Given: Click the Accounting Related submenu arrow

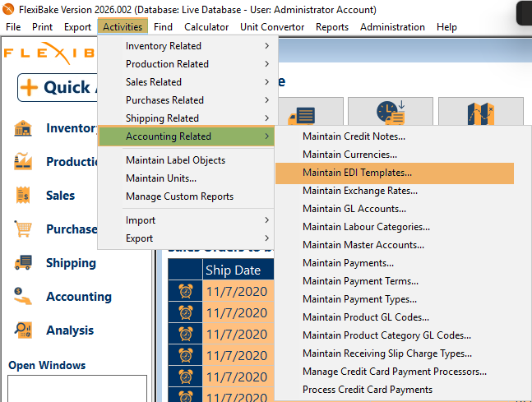Looking at the screenshot, I should pyautogui.click(x=267, y=136).
